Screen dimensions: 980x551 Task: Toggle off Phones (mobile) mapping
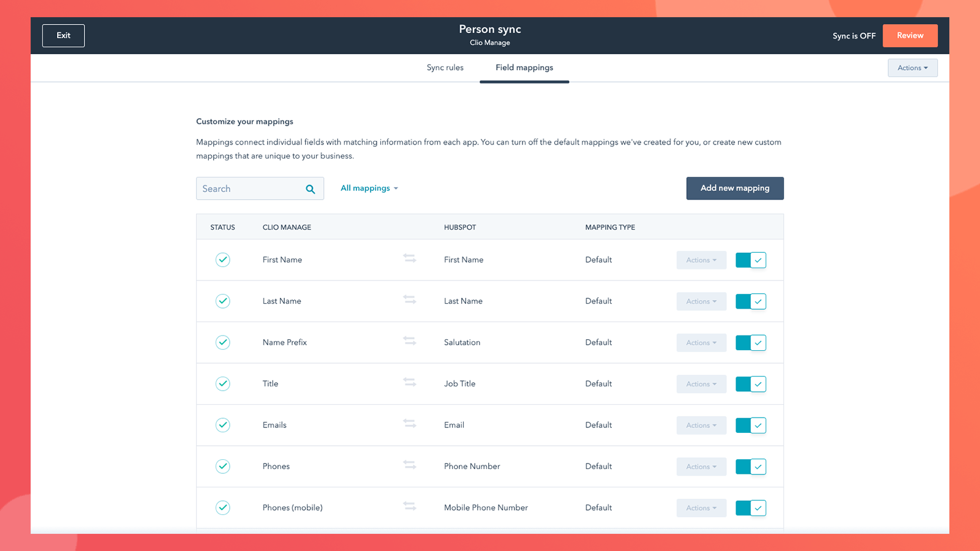click(750, 508)
